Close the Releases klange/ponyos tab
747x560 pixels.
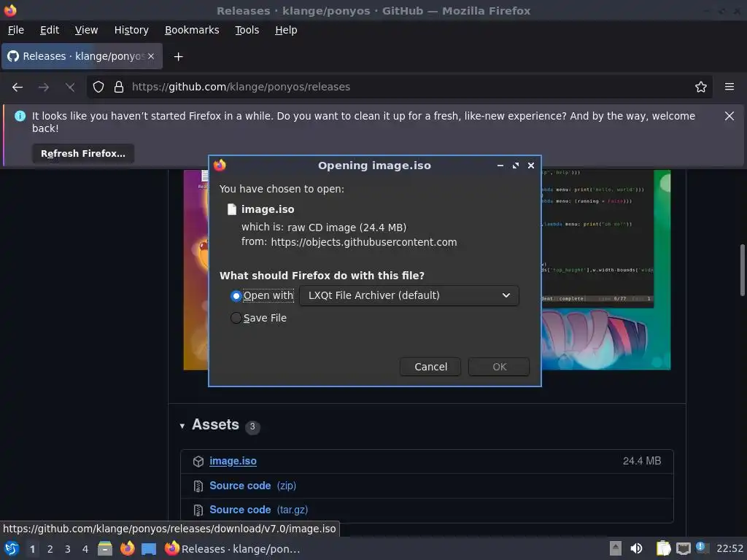tap(151, 56)
